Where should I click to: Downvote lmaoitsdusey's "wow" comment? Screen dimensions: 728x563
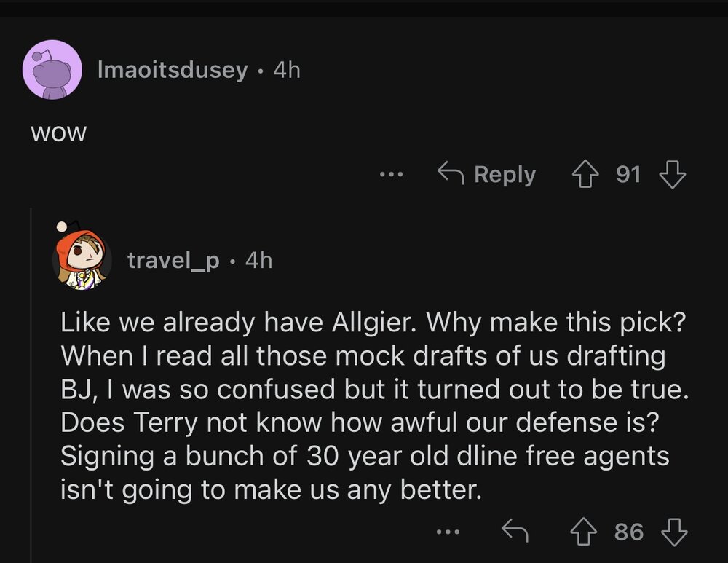click(672, 175)
